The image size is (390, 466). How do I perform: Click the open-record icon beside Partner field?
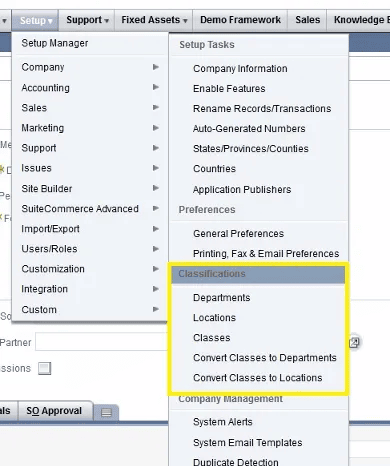click(x=354, y=342)
